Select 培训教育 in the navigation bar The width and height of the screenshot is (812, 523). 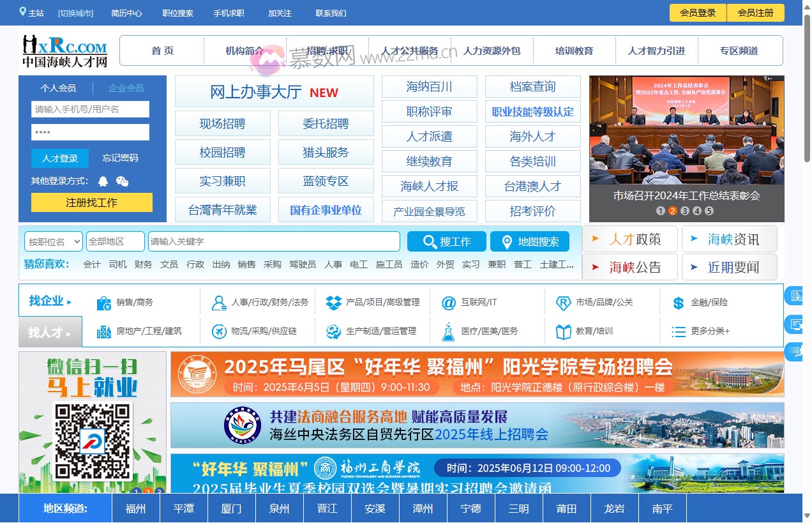point(574,50)
